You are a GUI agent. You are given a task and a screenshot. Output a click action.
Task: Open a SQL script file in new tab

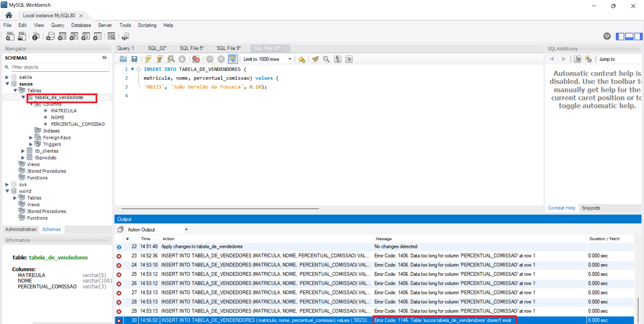pos(22,36)
